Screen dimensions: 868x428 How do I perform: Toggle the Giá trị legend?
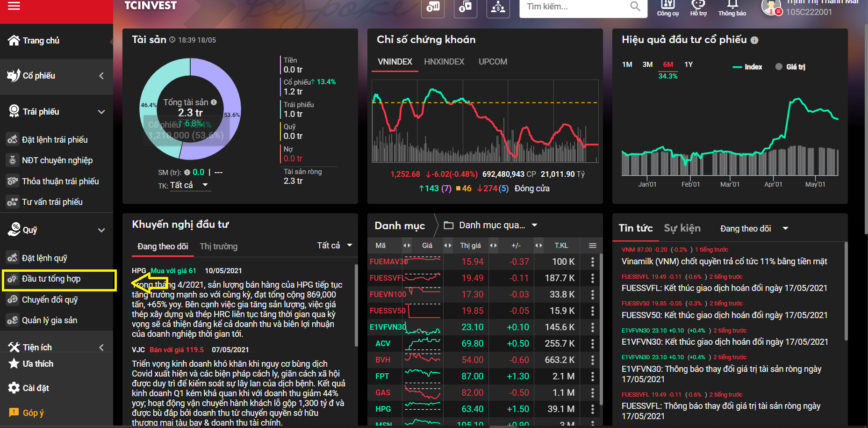(790, 67)
